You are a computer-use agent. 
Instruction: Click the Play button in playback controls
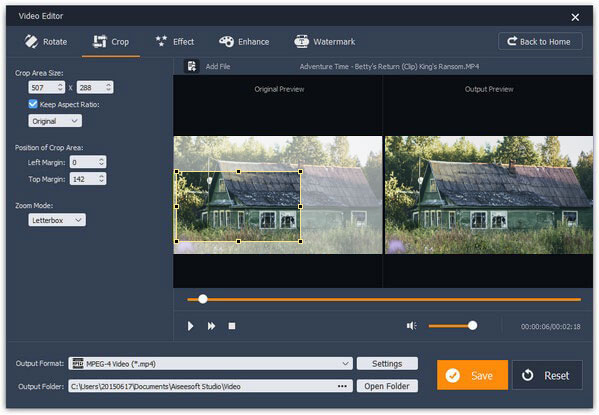[x=190, y=326]
